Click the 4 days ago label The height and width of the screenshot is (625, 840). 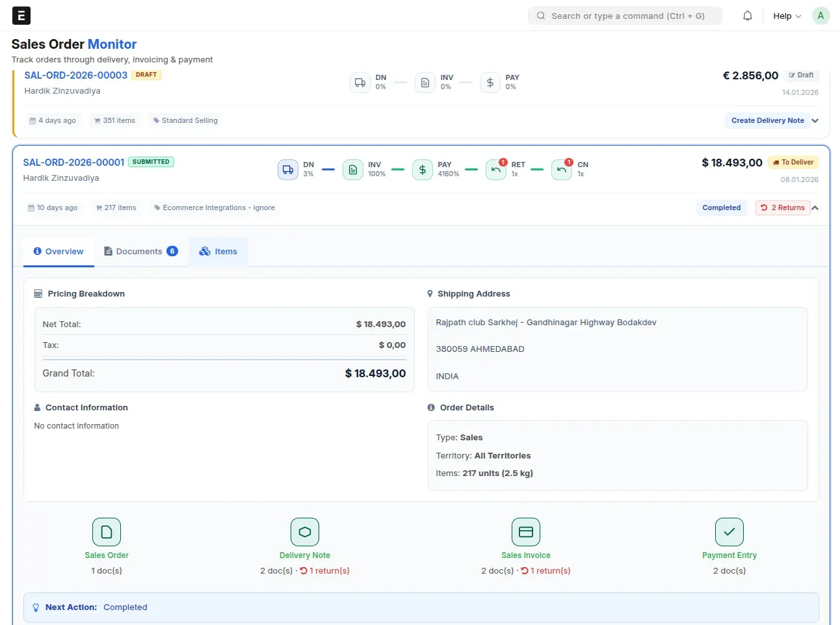(x=53, y=120)
